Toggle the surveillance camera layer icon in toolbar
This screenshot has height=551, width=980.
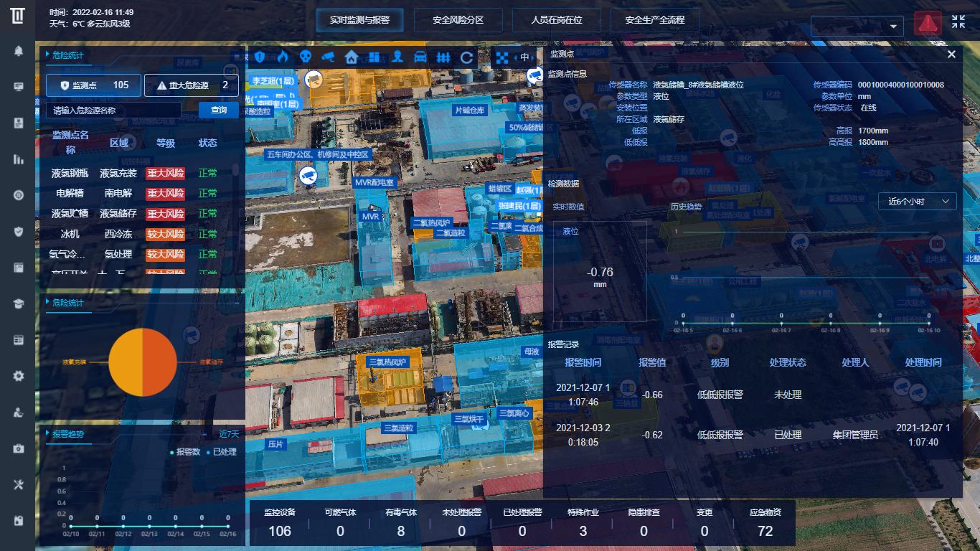tap(328, 57)
